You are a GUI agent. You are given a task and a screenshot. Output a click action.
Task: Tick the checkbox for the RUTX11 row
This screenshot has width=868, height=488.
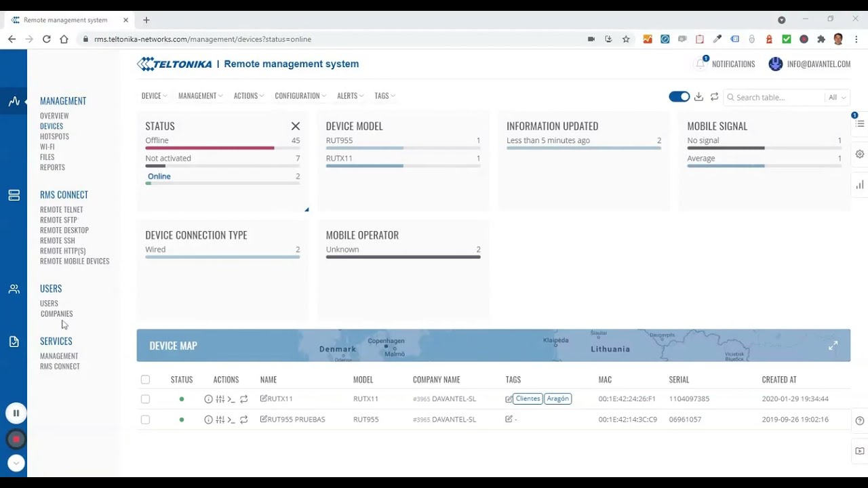145,399
